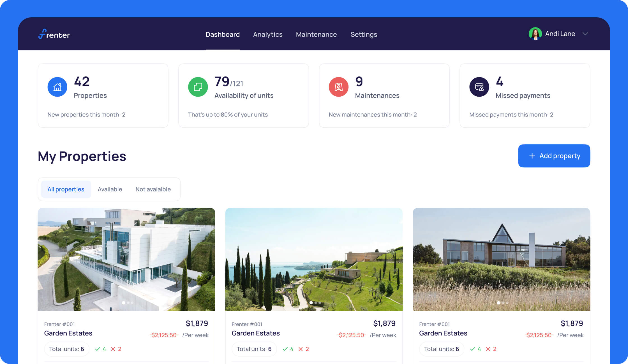628x364 pixels.
Task: Click Andi Lane's profile avatar
Action: coord(535,34)
